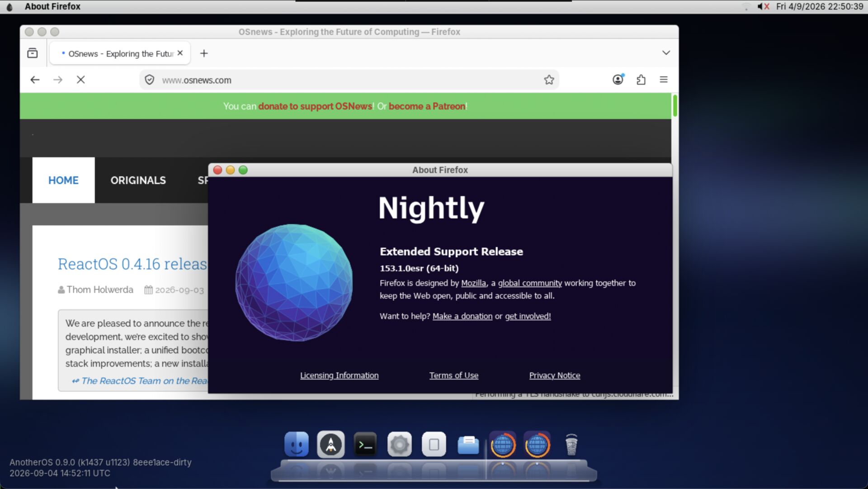The height and width of the screenshot is (489, 868).
Task: Open Terms of Use
Action: click(454, 375)
